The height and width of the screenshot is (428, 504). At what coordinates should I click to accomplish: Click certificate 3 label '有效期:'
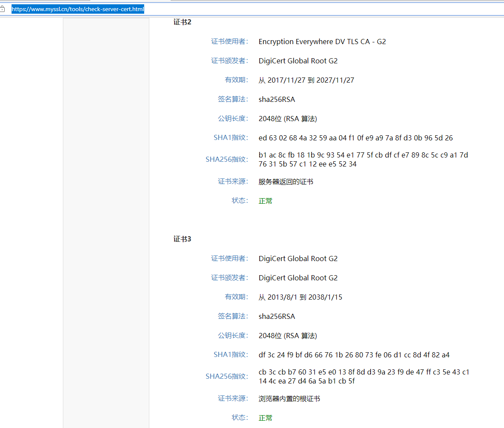tap(236, 297)
